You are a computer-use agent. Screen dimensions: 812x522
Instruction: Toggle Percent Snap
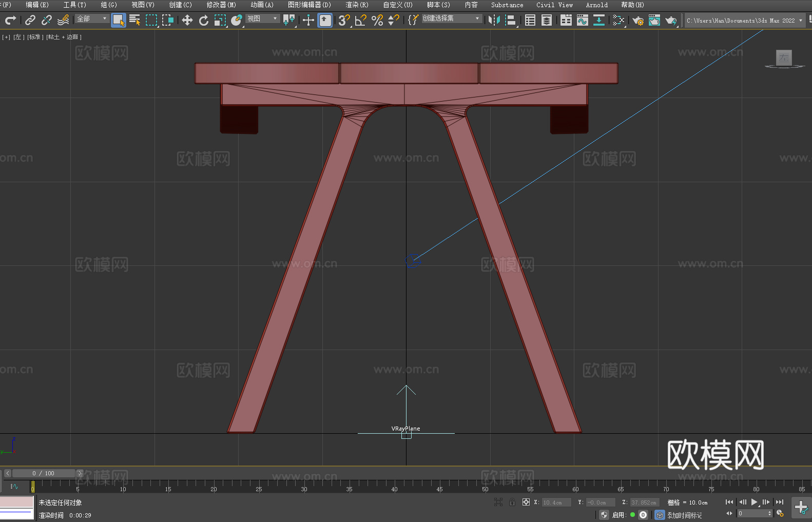click(377, 20)
